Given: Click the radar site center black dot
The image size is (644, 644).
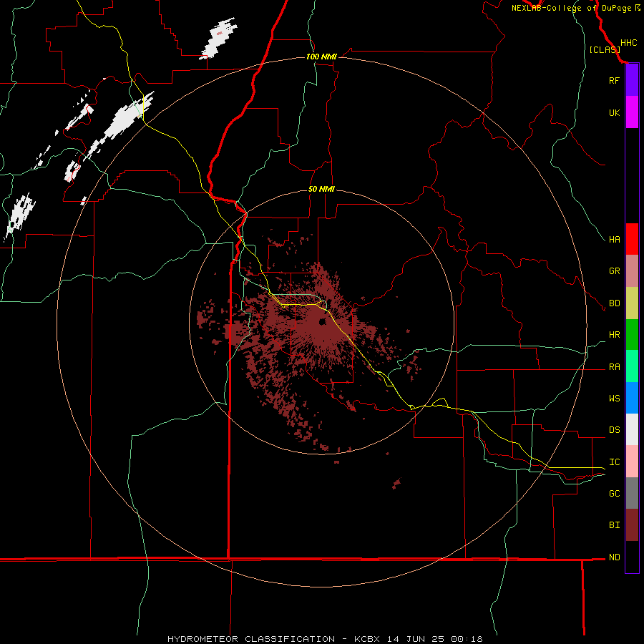Looking at the screenshot, I should tap(322, 321).
